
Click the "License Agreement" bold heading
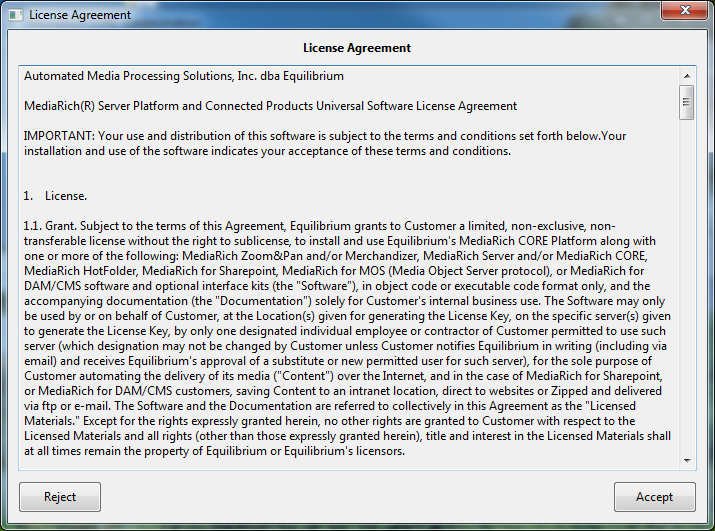click(357, 48)
